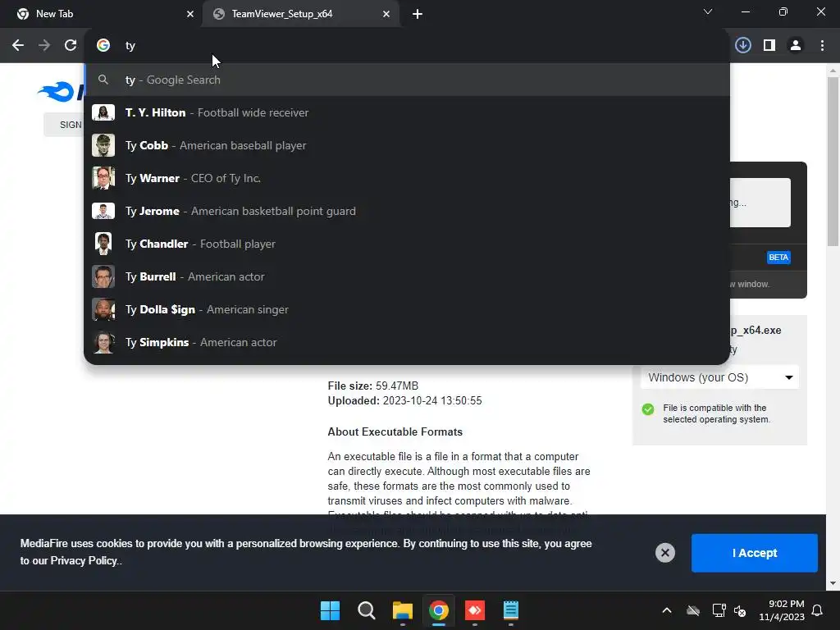
Task: Click Ty Dolla $ign's thumbnail photo
Action: tap(103, 309)
